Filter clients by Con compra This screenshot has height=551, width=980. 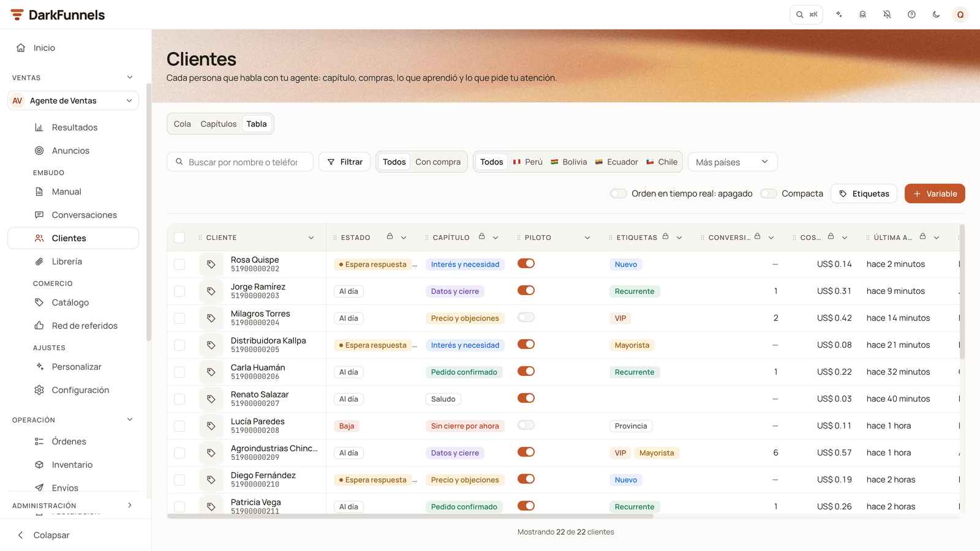pyautogui.click(x=438, y=162)
